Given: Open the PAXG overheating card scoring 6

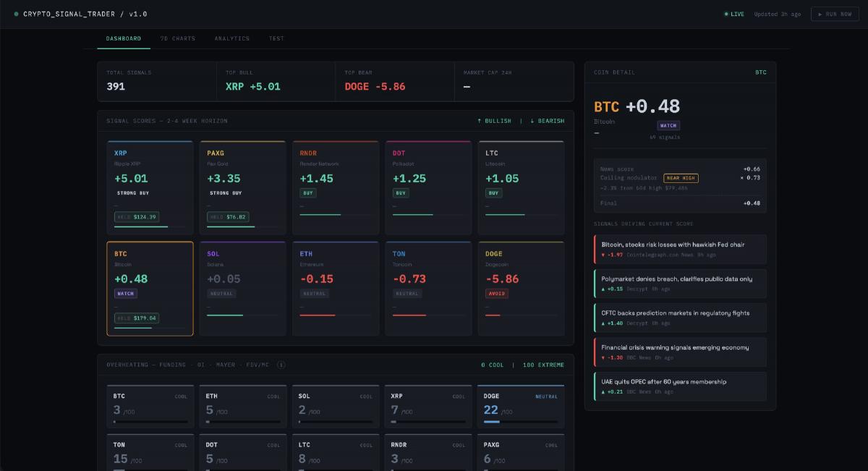Looking at the screenshot, I should [x=521, y=453].
